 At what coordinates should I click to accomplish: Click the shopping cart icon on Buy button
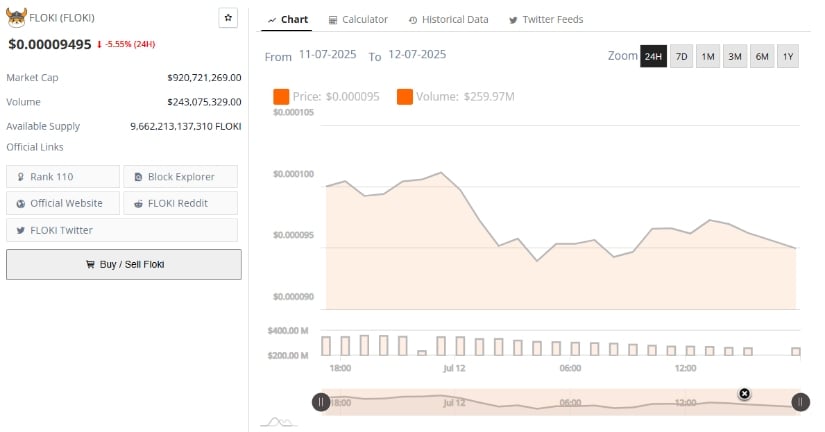point(90,264)
